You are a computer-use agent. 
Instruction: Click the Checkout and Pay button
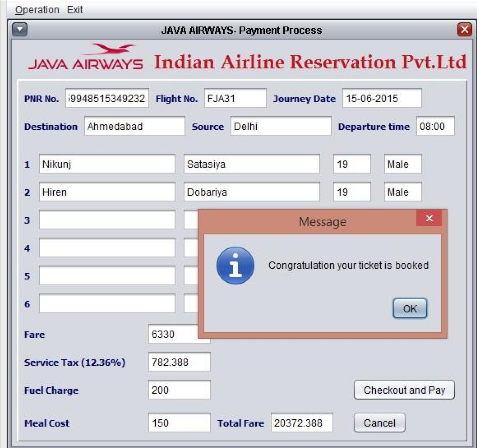404,390
